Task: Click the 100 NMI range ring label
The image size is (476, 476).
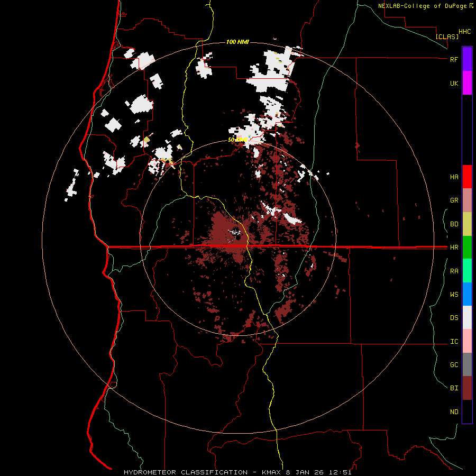Action: pyautogui.click(x=237, y=42)
